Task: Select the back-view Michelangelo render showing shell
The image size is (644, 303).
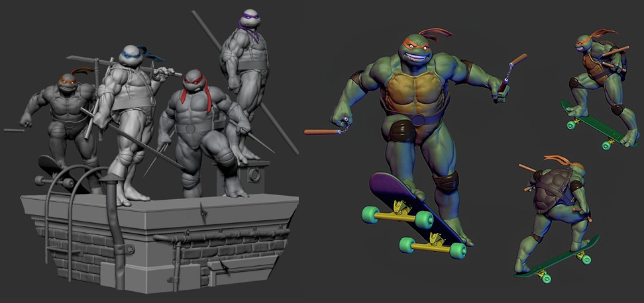Action: click(557, 220)
